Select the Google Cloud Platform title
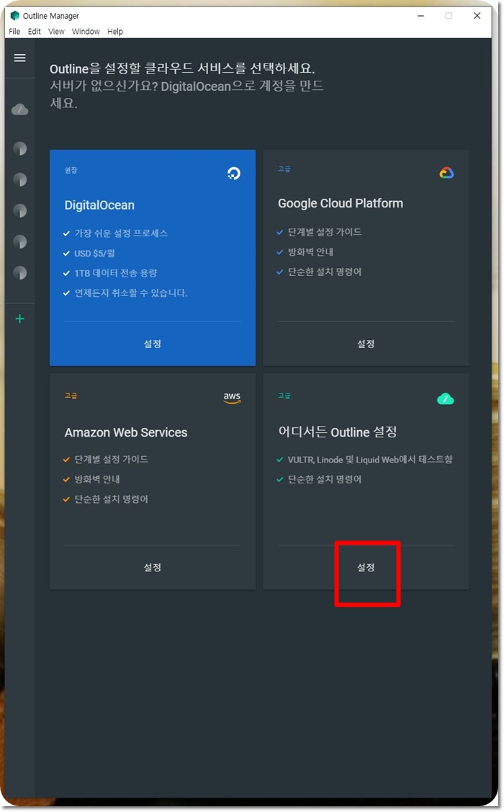The width and height of the screenshot is (504, 812). coord(341,203)
